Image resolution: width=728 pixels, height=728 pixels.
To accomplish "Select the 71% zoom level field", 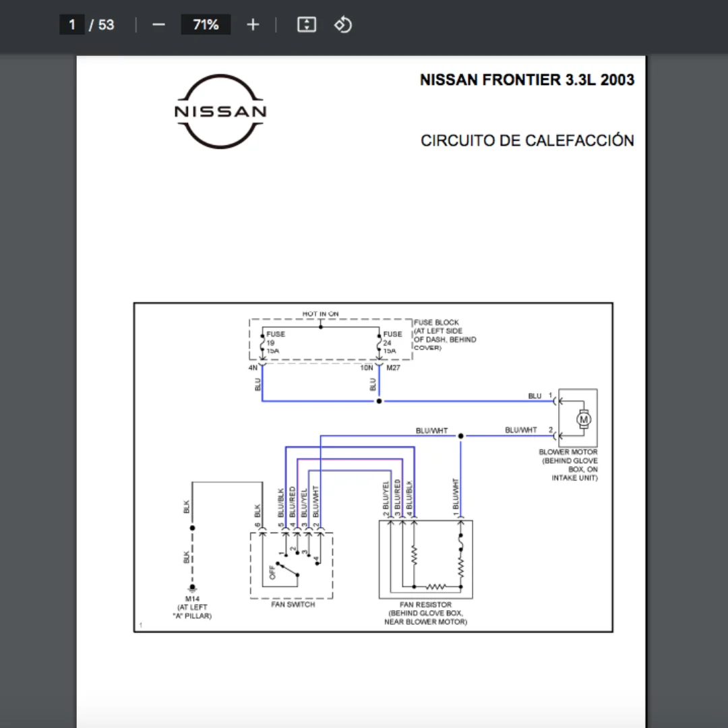I will [206, 25].
